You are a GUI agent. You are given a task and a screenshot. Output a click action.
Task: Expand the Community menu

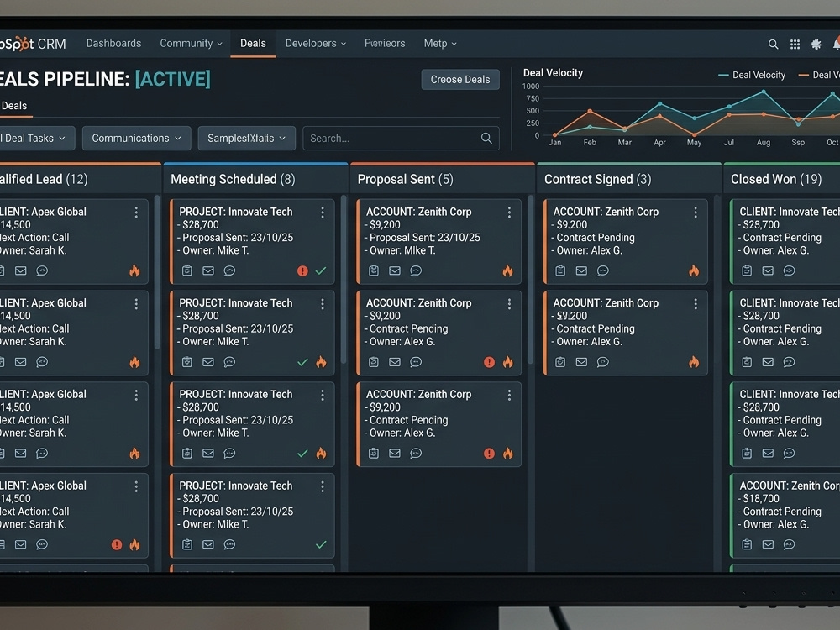click(x=191, y=44)
